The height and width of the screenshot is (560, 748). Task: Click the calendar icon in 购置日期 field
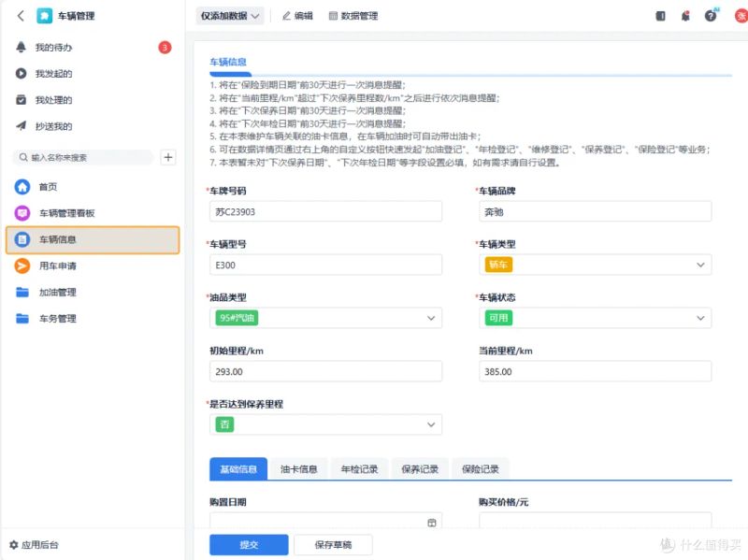click(x=432, y=523)
